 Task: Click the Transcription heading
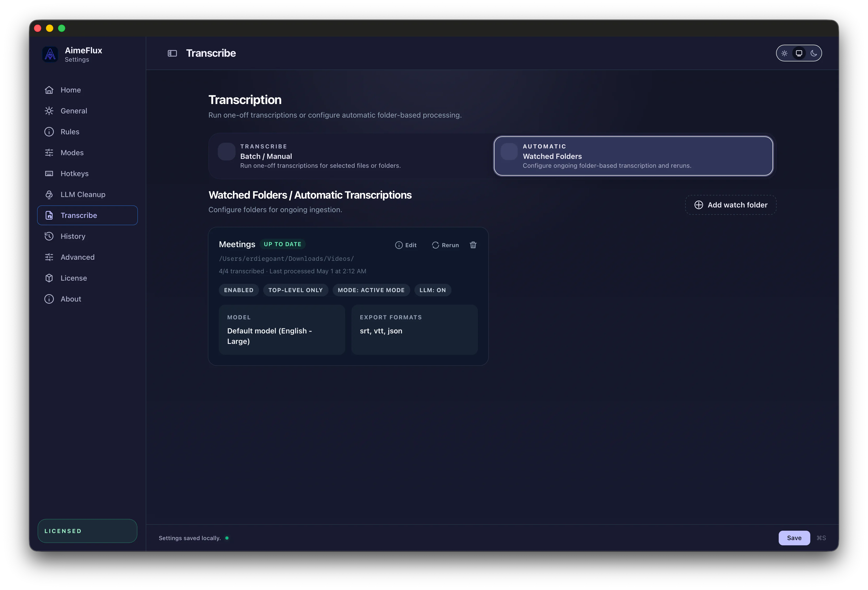[245, 100]
